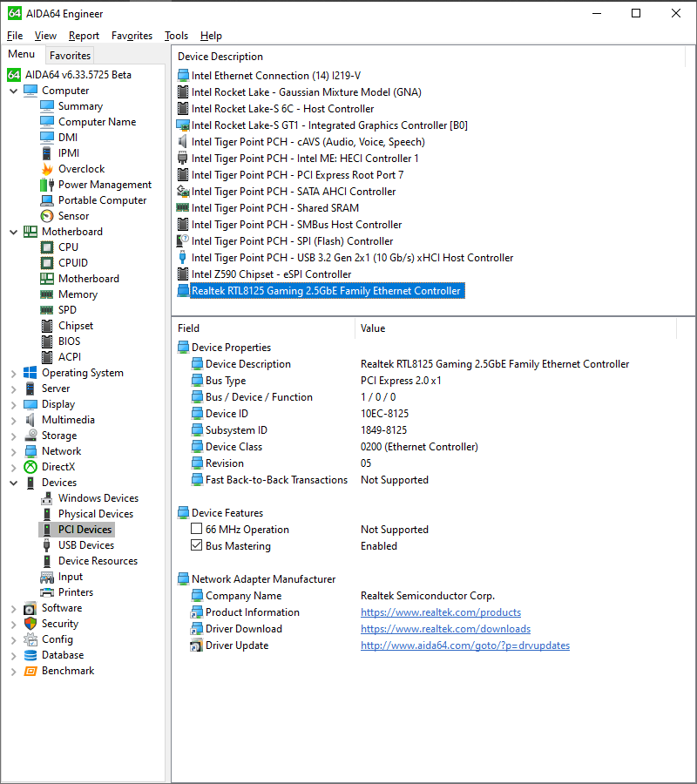Click the Overclock flame icon

click(x=47, y=169)
